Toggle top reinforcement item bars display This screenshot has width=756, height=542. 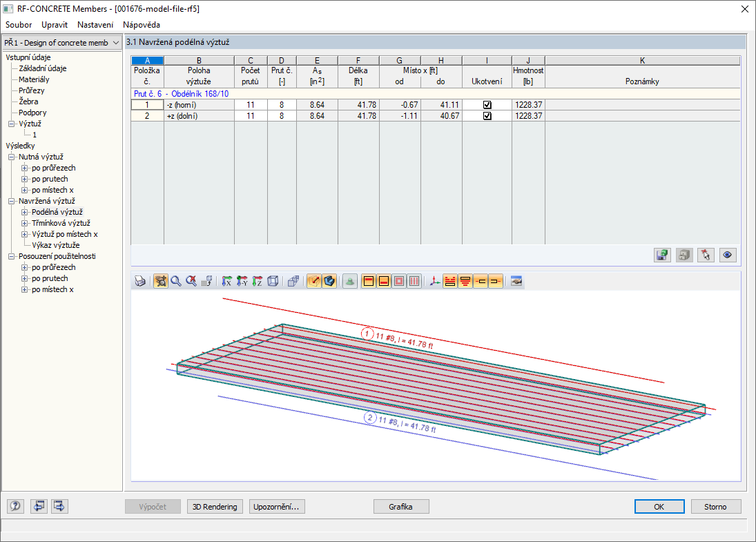point(450,281)
